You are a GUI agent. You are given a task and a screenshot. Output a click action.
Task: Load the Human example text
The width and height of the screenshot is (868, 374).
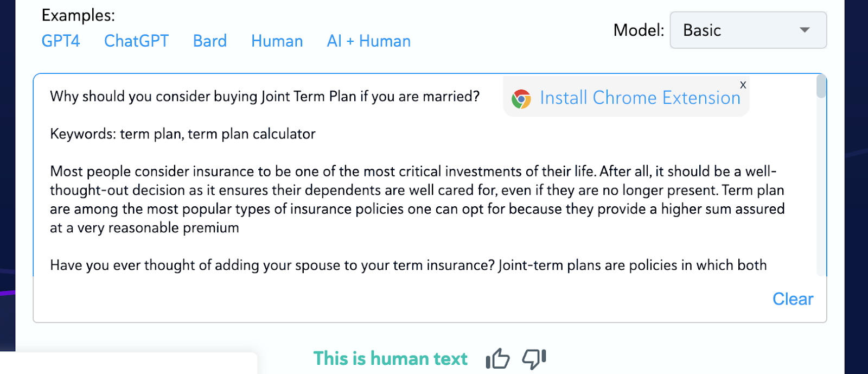[x=277, y=41]
